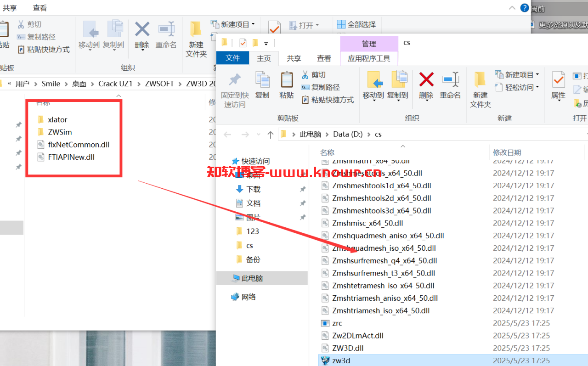
Task: Select cs folder in navigation pane
Action: (x=249, y=245)
